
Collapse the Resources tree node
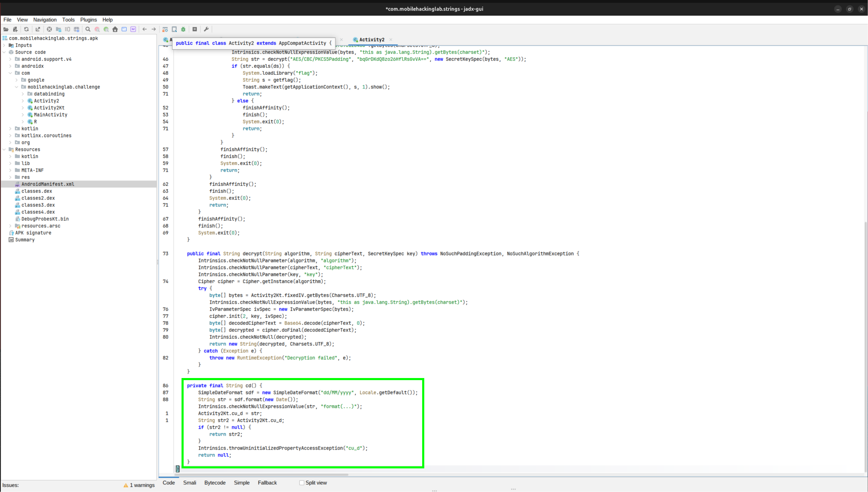tap(4, 149)
